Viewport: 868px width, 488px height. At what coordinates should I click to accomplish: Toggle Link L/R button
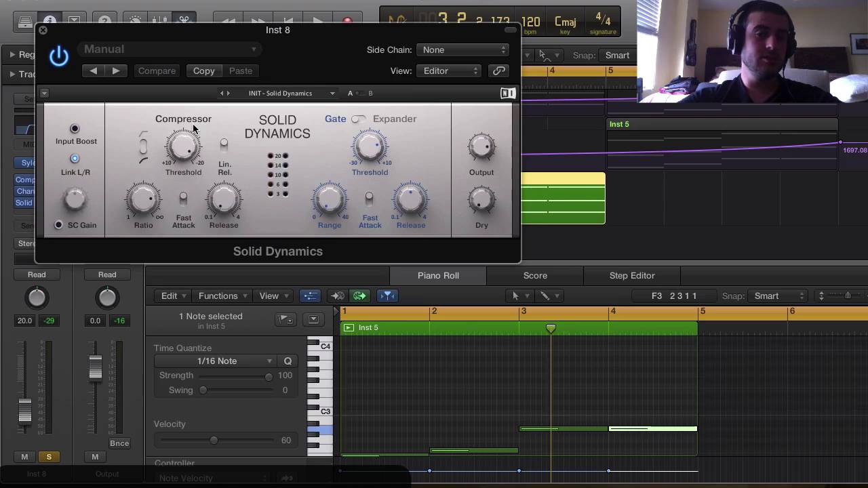click(75, 159)
